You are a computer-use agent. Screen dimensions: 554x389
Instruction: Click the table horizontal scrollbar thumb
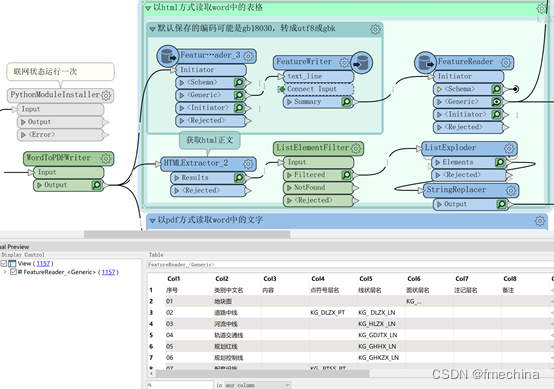point(262,373)
